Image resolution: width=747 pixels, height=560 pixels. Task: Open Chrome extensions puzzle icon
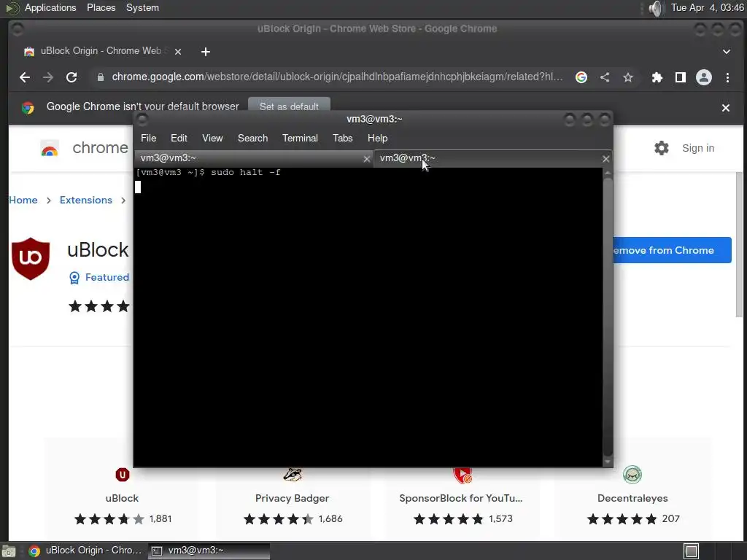tap(657, 77)
